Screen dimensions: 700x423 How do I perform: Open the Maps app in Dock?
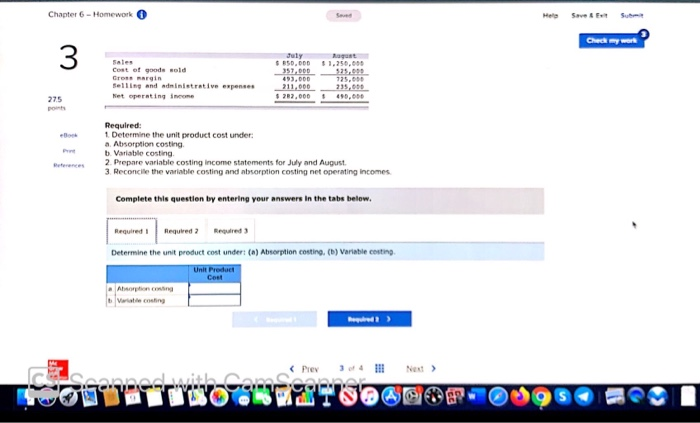[196, 397]
